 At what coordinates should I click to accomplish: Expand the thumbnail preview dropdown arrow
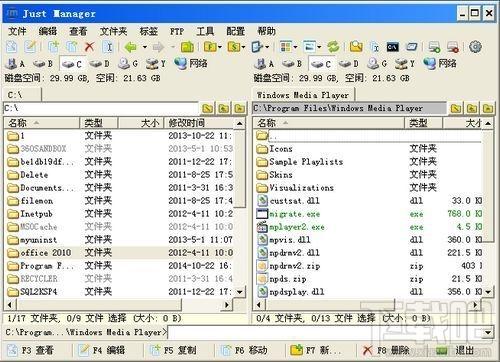[319, 47]
